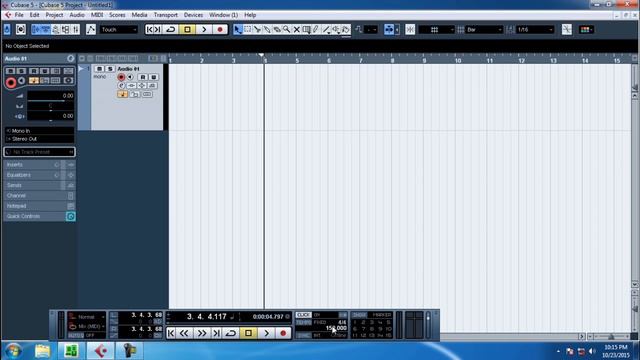Open the No Track Preset selector
This screenshot has width=640, height=360.
click(x=40, y=152)
